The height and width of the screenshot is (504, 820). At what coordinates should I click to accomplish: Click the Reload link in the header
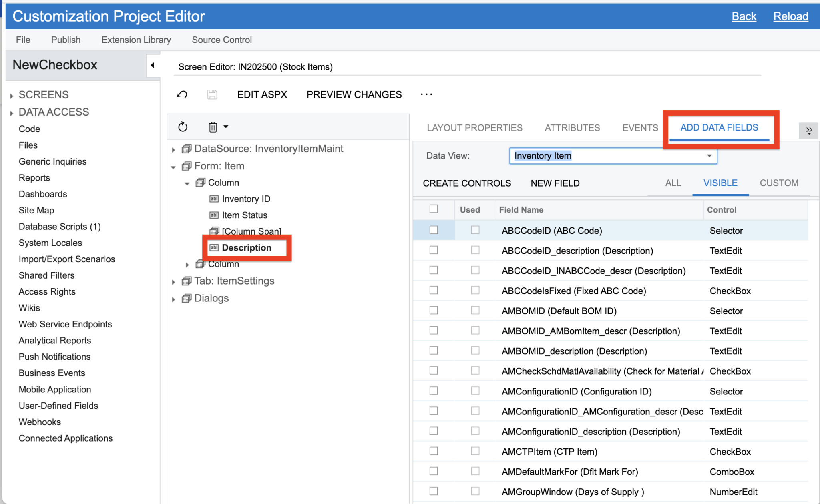(790, 16)
